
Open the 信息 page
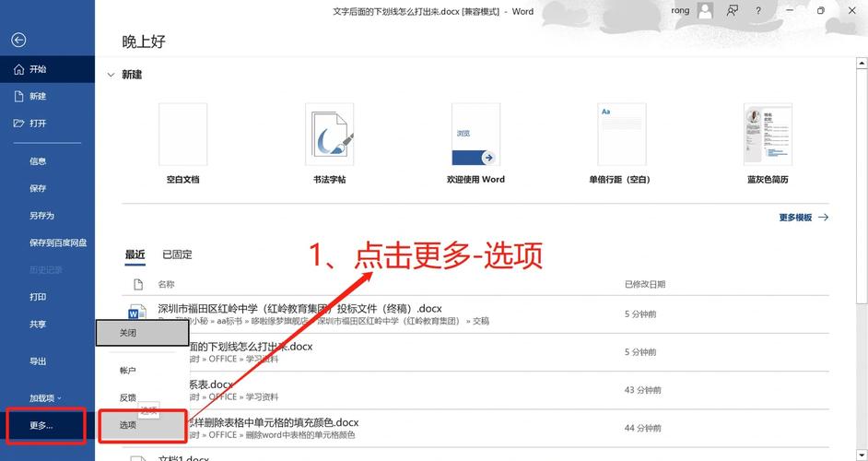coord(38,161)
